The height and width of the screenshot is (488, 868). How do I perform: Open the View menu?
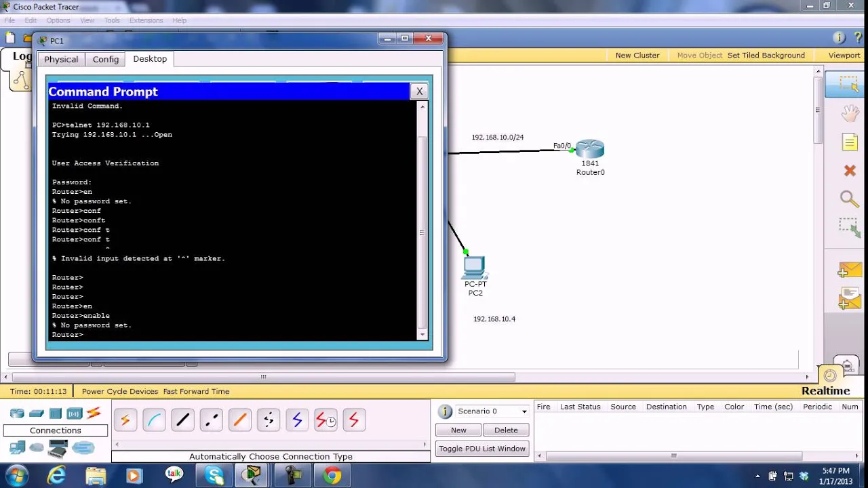click(87, 20)
